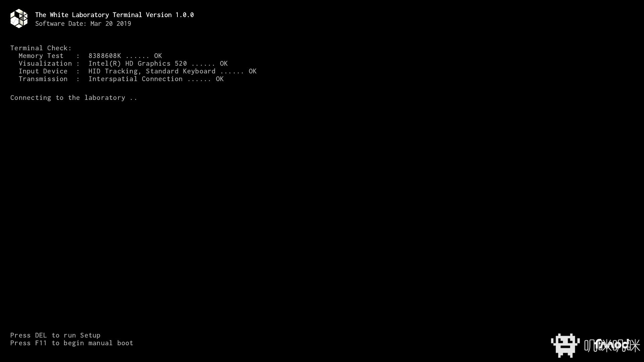Screen dimensions: 644x362
Task: Click the Interspatial Connection status icon
Action: click(220, 79)
